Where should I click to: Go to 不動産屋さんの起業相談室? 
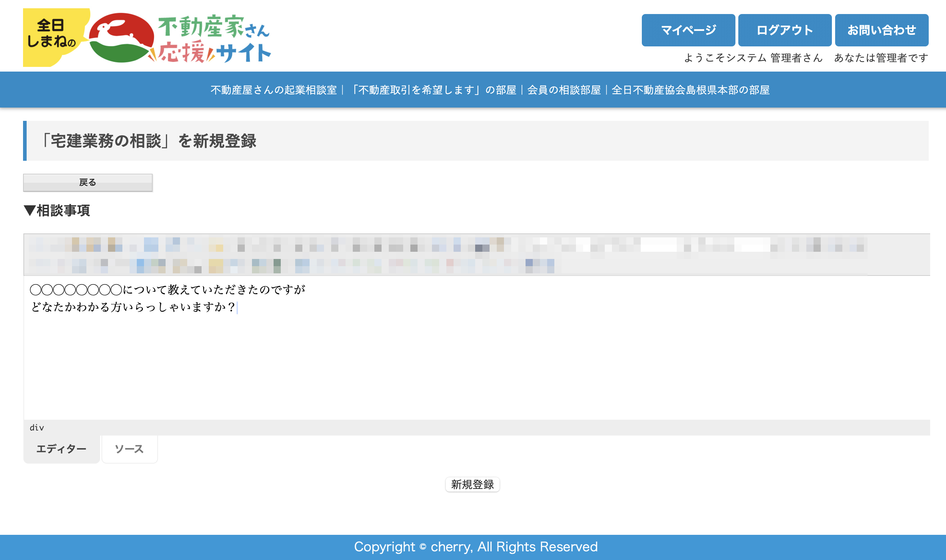274,90
